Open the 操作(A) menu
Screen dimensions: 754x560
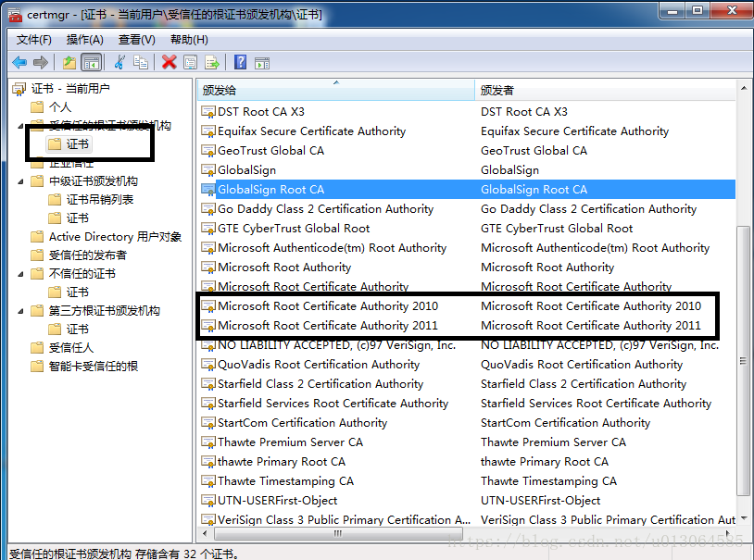tap(84, 40)
